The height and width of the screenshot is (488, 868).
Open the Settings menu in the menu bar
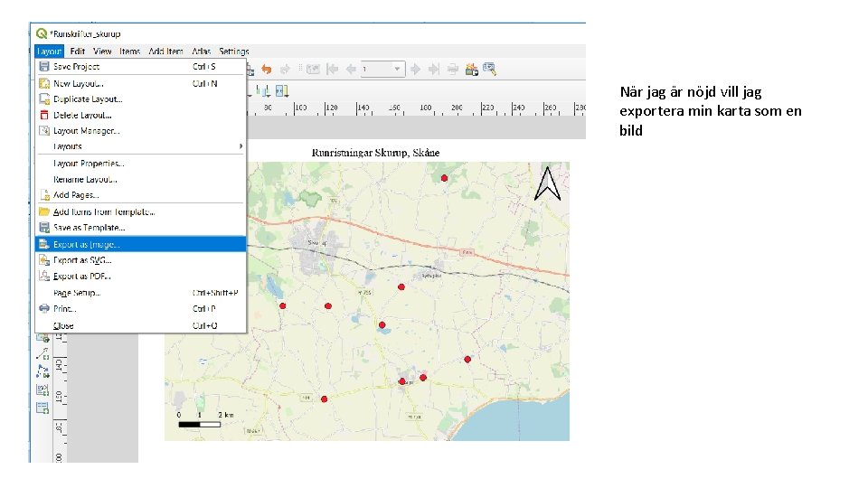233,52
